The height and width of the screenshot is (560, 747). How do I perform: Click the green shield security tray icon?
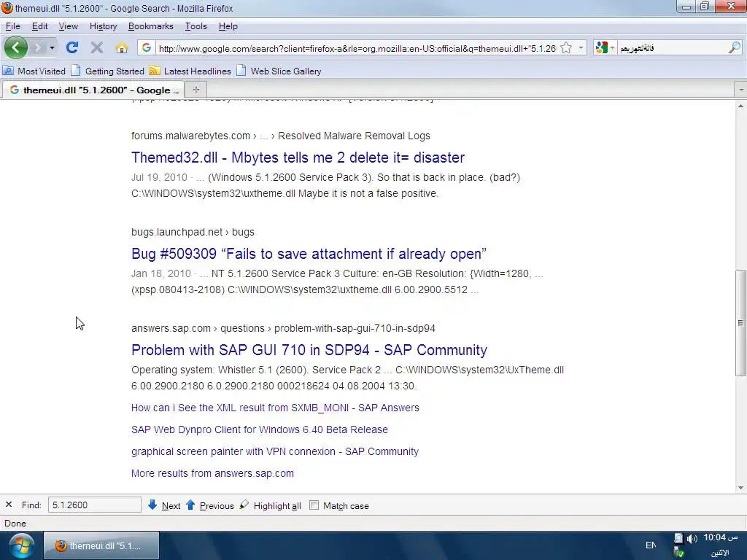click(679, 553)
